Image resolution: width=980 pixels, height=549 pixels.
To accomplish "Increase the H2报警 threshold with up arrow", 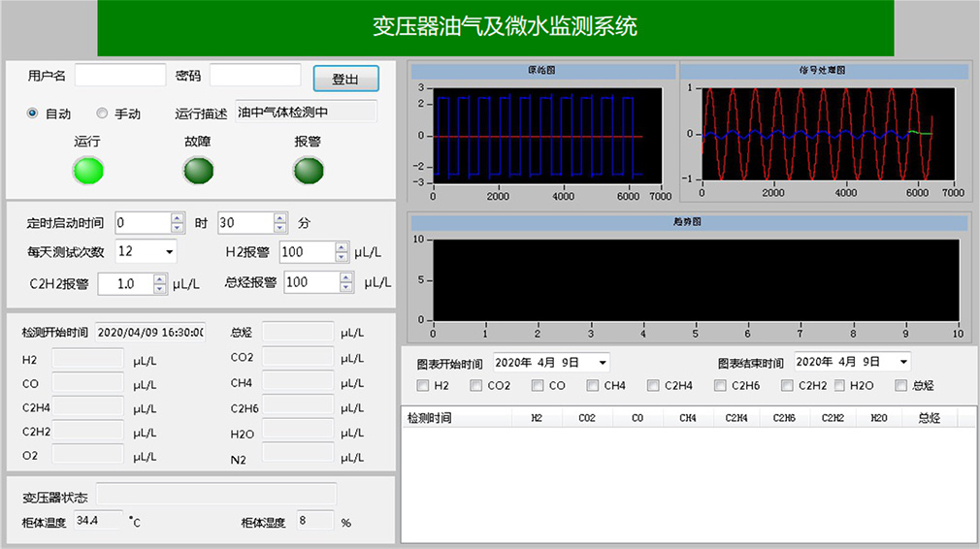I will pos(342,247).
